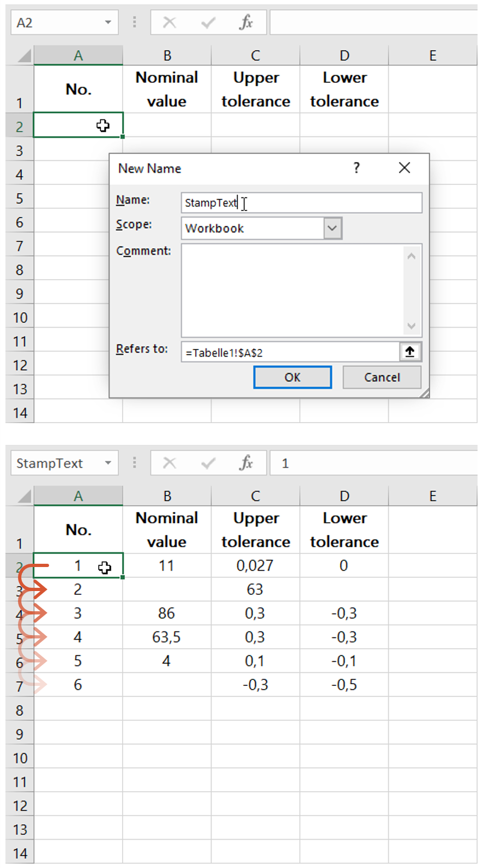Select the cell with value 63,5
Screen dimensions: 483x868
pos(166,637)
